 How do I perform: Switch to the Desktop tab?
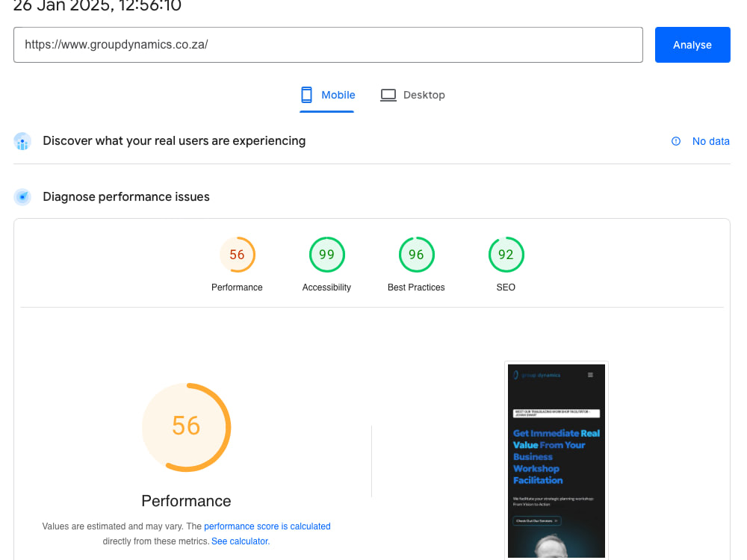[412, 96]
